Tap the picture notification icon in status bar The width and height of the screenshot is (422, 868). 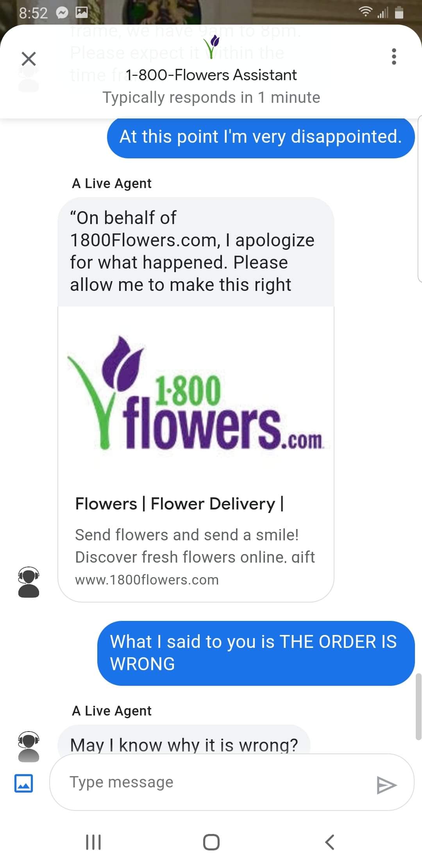point(82,13)
